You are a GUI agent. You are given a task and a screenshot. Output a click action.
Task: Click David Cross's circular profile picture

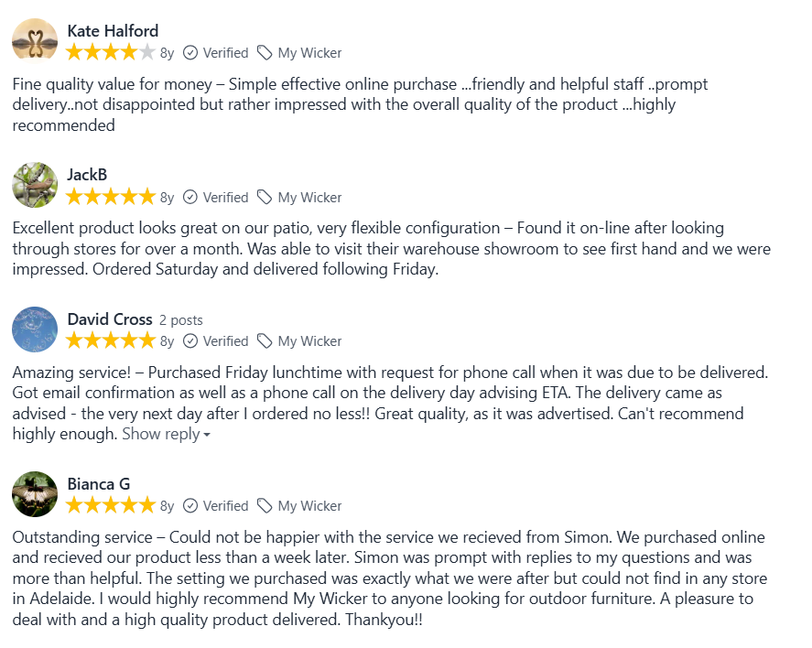click(34, 329)
